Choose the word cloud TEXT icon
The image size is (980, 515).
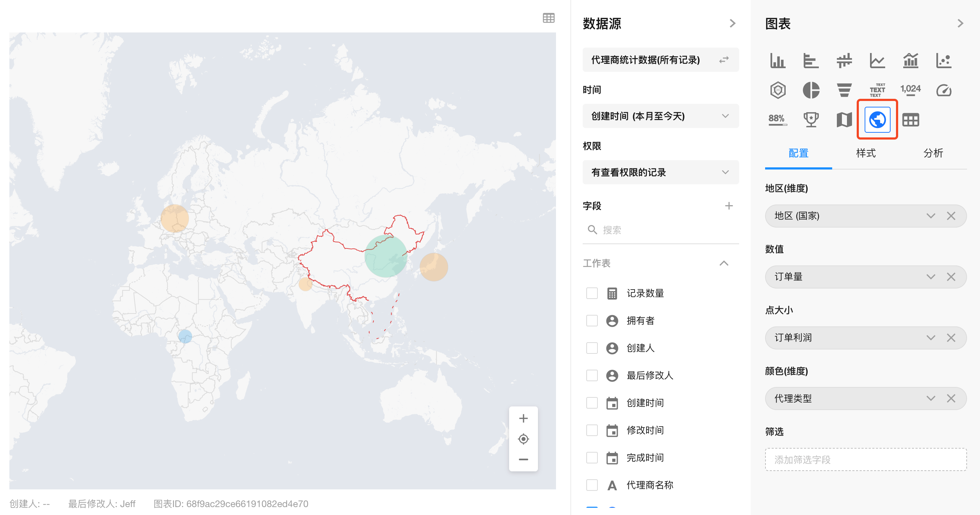(x=877, y=90)
